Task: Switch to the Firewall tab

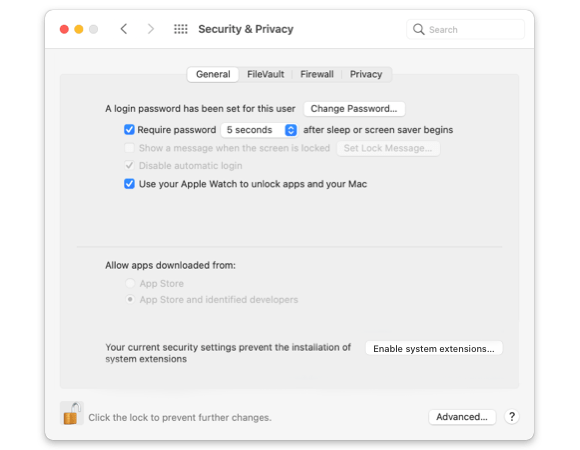Action: click(x=317, y=74)
